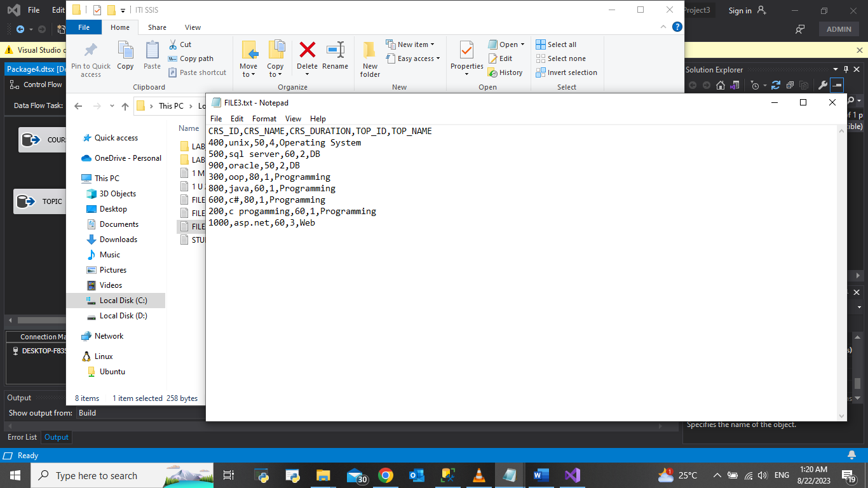Toggle Invert selection

pos(566,72)
